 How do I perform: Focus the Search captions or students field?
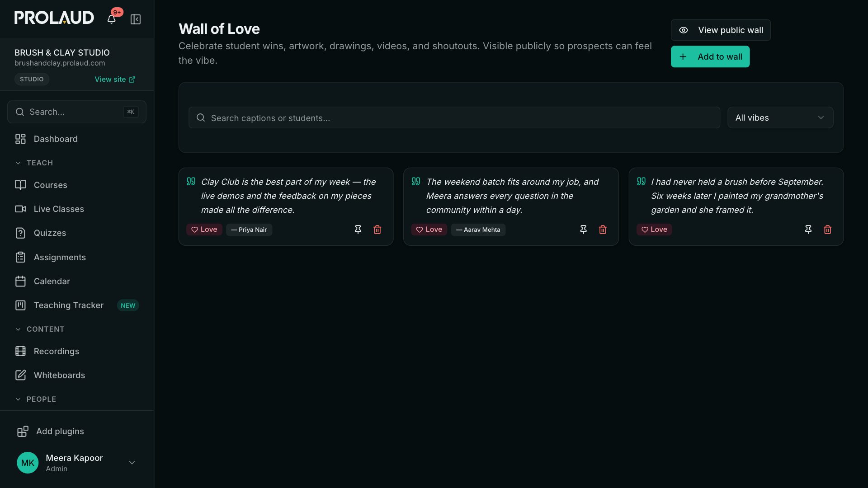click(x=454, y=117)
